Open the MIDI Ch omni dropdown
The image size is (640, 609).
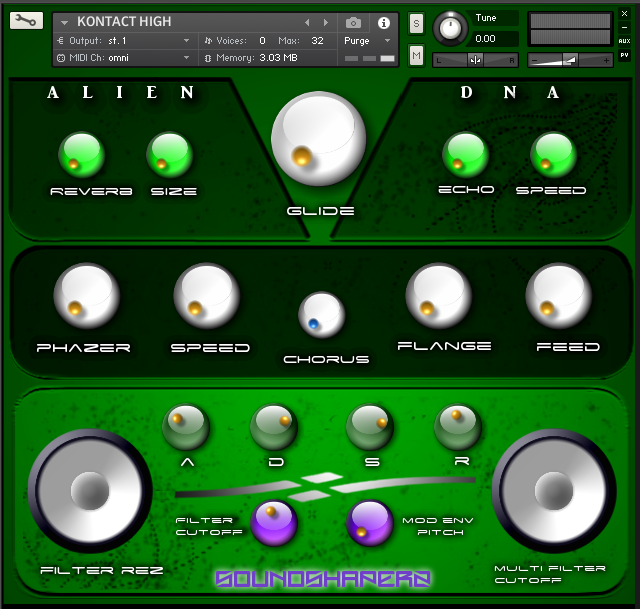[x=125, y=58]
